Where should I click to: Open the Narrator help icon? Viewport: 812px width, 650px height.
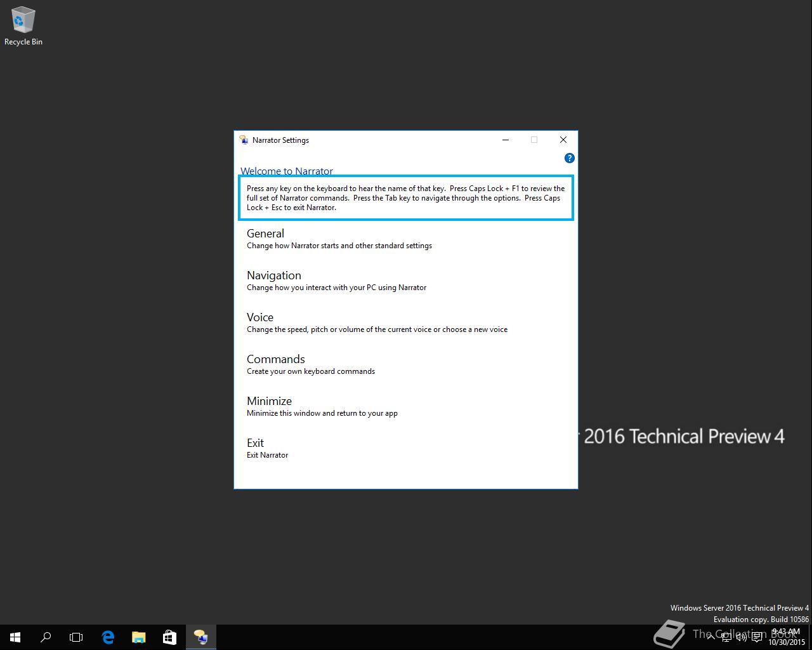[569, 158]
